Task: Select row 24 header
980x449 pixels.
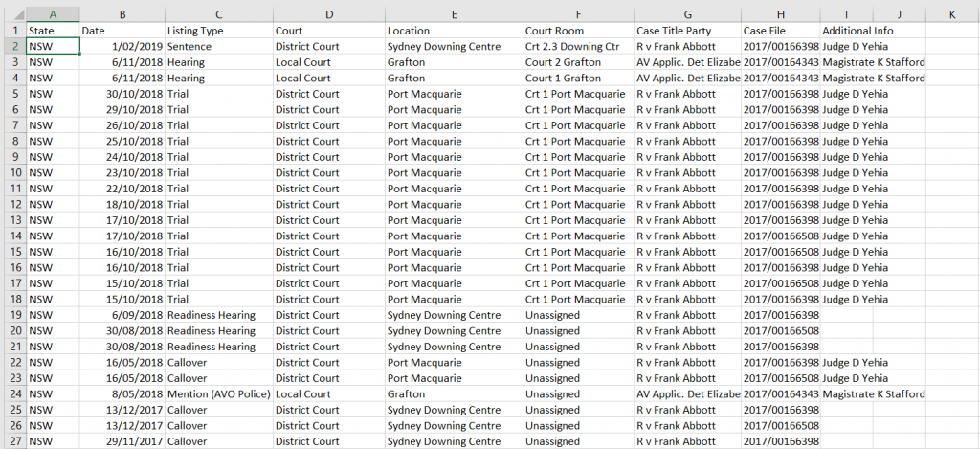Action: click(12, 393)
